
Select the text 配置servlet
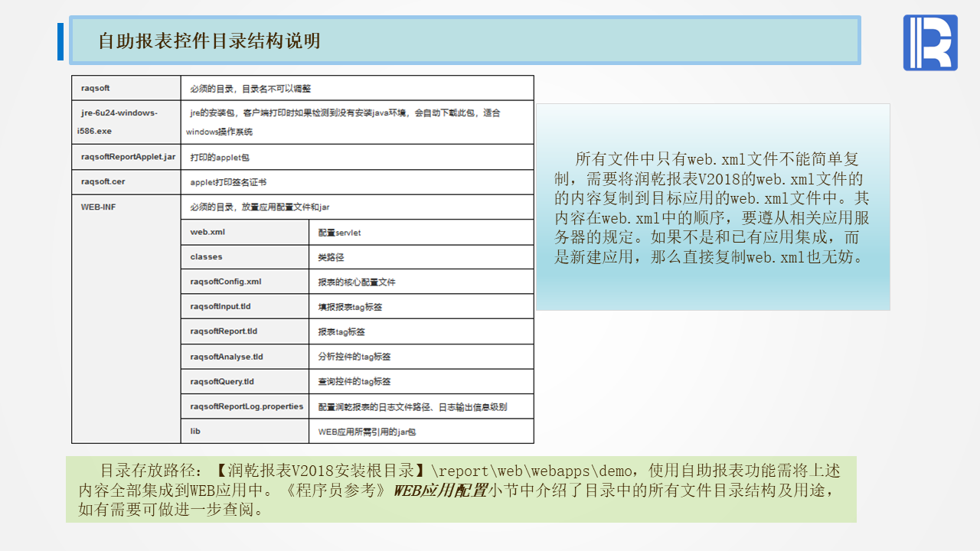click(x=339, y=233)
